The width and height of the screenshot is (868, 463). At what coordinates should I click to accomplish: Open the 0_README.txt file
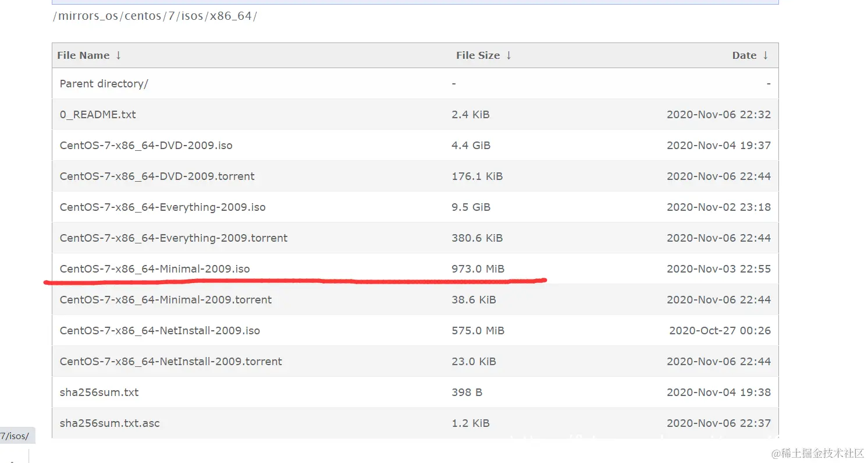tap(98, 115)
